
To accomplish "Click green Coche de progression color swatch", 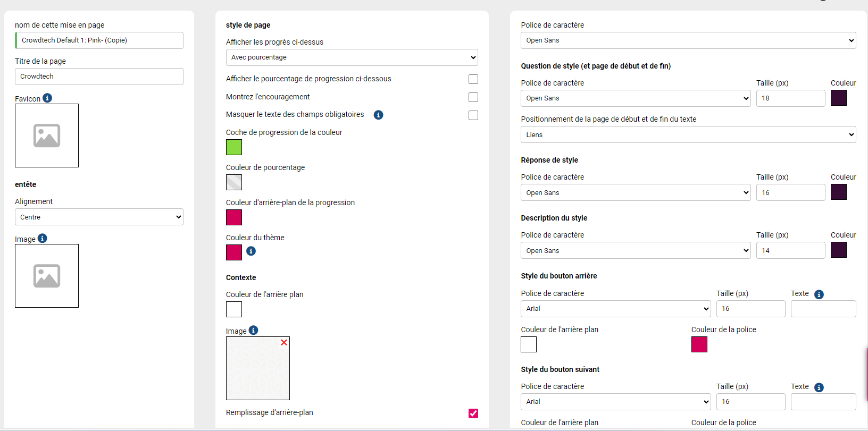I will 234,147.
